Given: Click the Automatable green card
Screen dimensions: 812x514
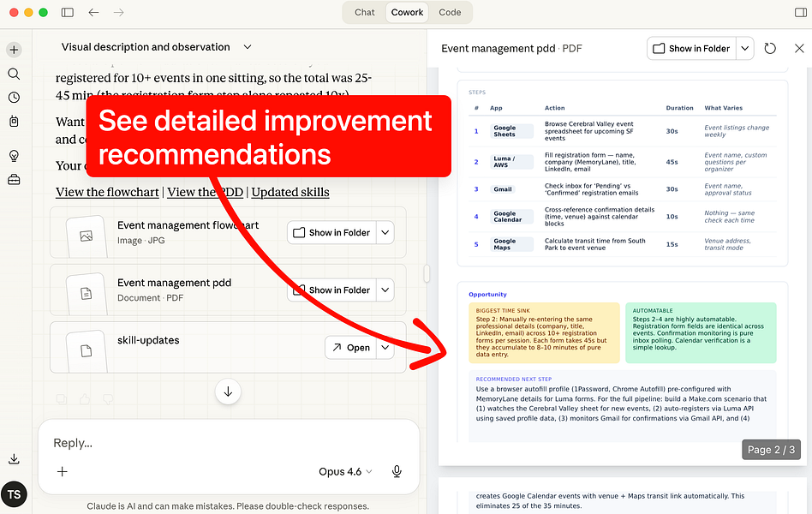Looking at the screenshot, I should click(701, 332).
